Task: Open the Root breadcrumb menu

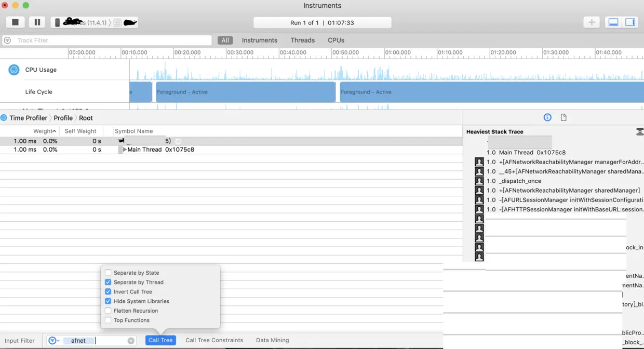Action: (86, 118)
